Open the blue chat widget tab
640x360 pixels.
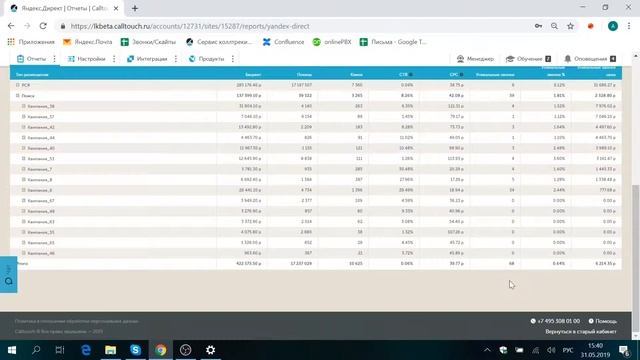point(9,274)
